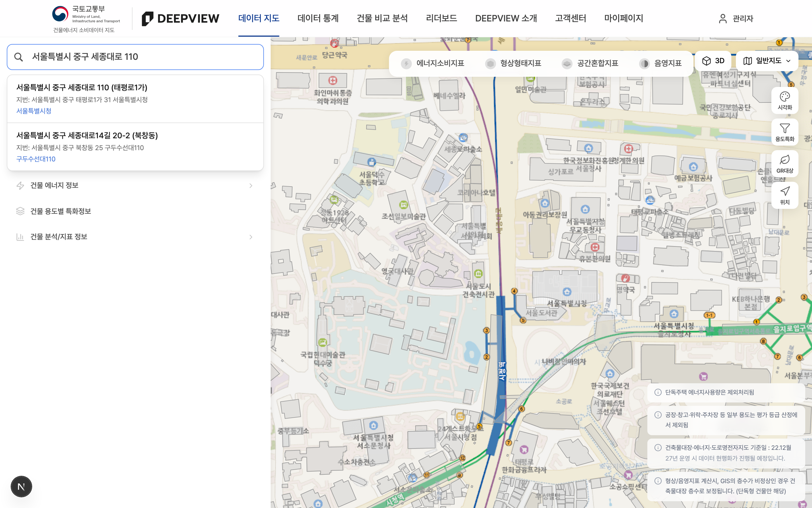This screenshot has height=508, width=812.
Task: Click the info icon beside 건축물대장 notice
Action: (x=658, y=448)
